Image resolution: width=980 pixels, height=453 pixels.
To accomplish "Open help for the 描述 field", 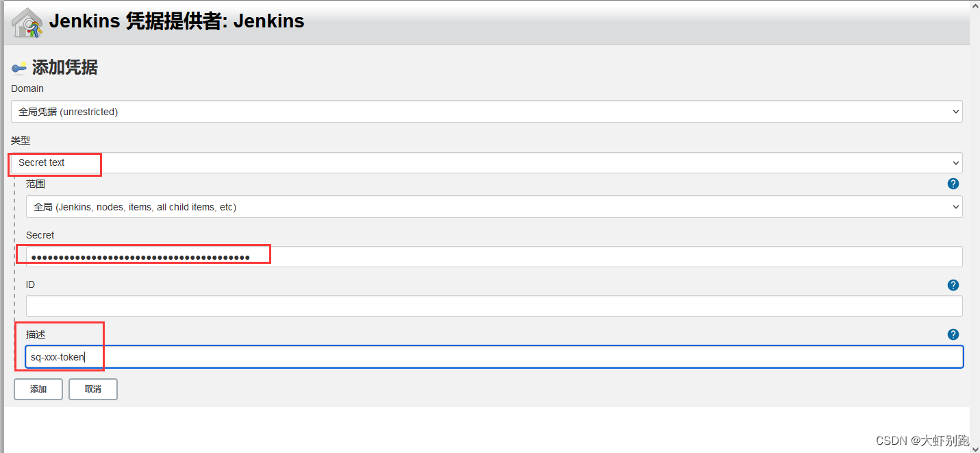I will pos(953,334).
